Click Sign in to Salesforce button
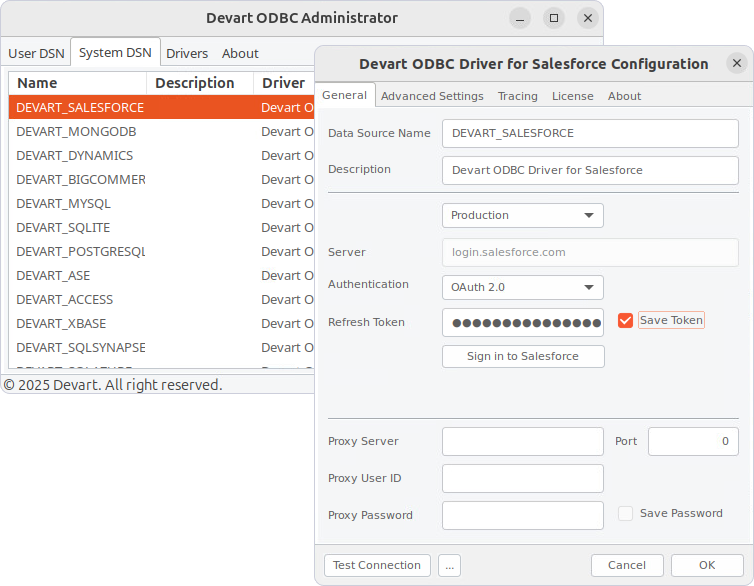Viewport: 754px width, 586px height. click(x=523, y=356)
